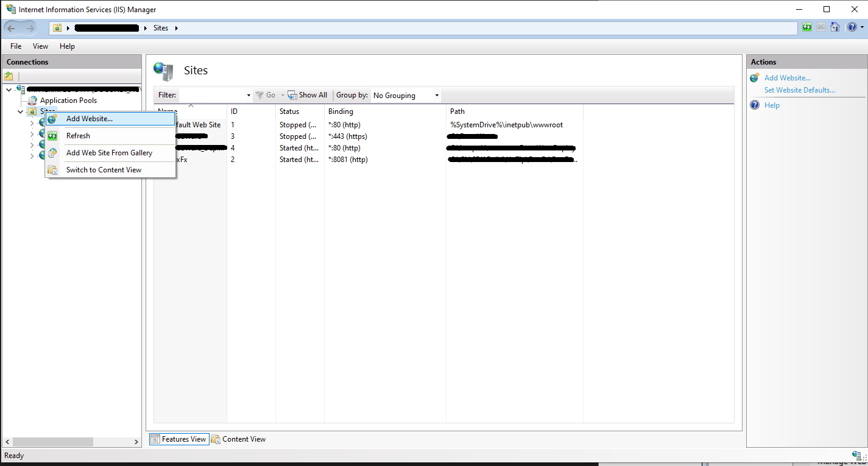Click the Application Pools icon in tree

pos(33,101)
